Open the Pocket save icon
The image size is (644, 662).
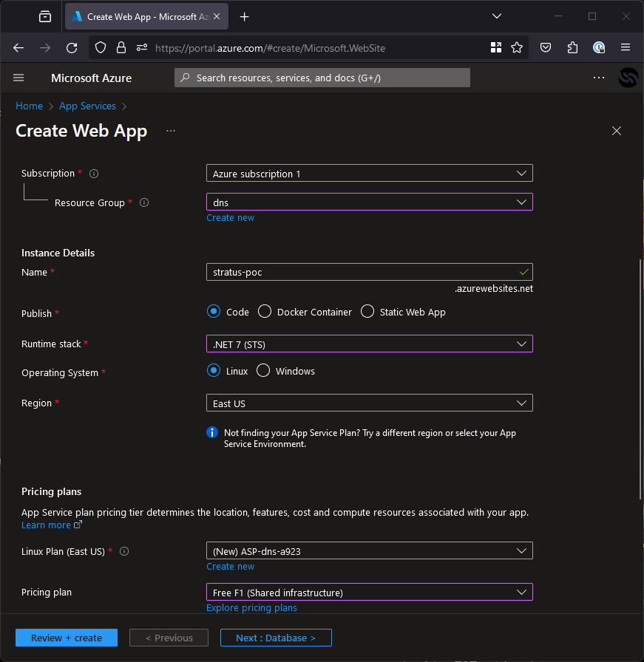point(546,47)
